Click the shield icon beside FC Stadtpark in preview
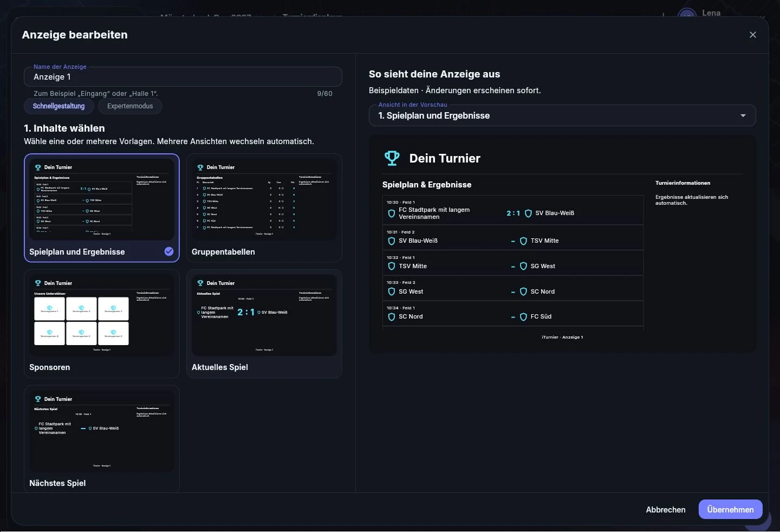 click(x=392, y=213)
